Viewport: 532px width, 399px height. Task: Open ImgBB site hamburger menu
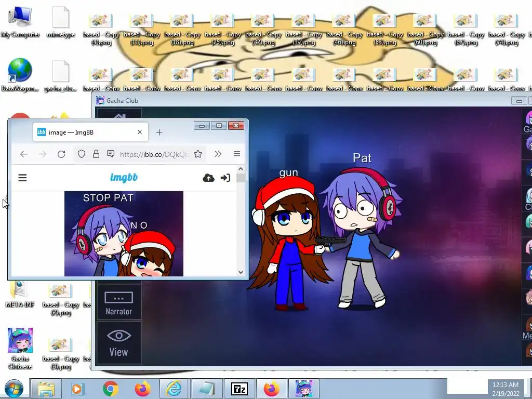(22, 178)
